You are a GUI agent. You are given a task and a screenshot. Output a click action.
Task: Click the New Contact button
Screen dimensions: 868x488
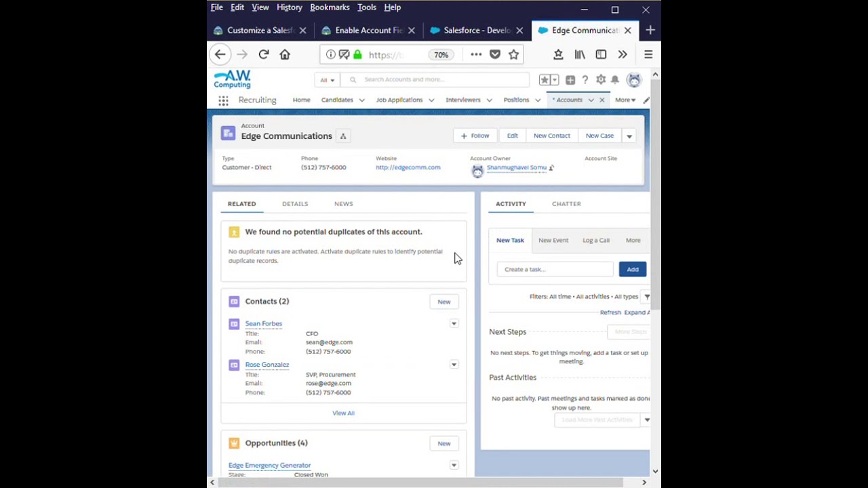click(552, 136)
